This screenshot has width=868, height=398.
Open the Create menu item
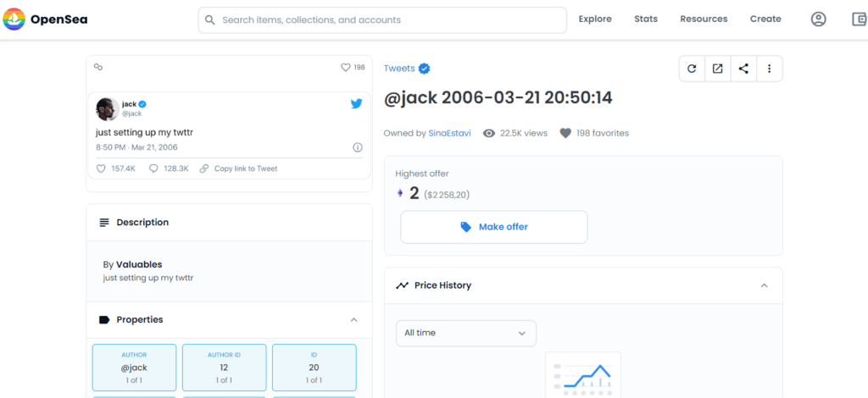click(765, 19)
